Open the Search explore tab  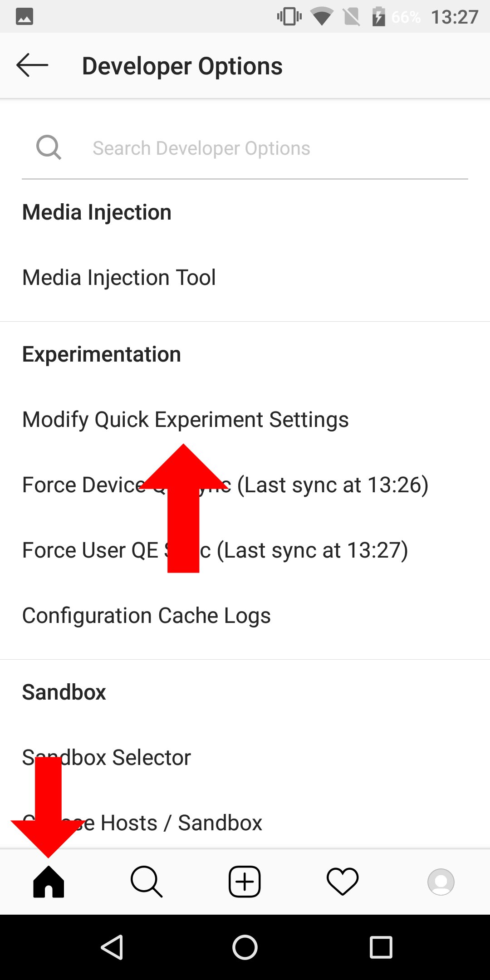point(147,882)
